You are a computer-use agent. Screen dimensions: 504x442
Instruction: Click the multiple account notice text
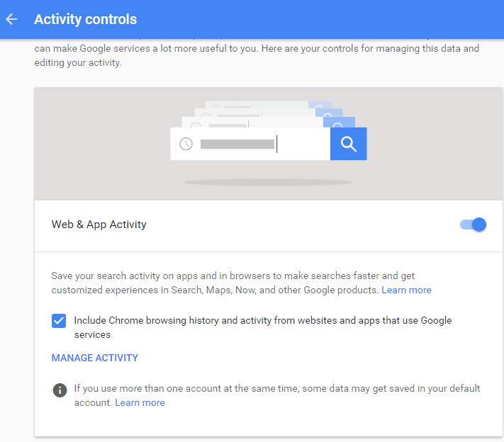(277, 395)
